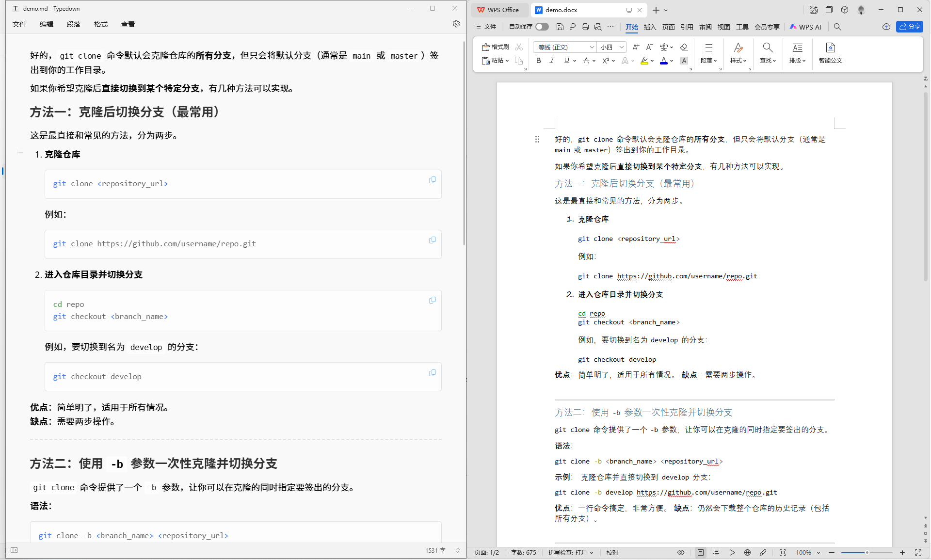Toggle eye protection mode in status bar
This screenshot has height=560, width=931.
tap(681, 552)
